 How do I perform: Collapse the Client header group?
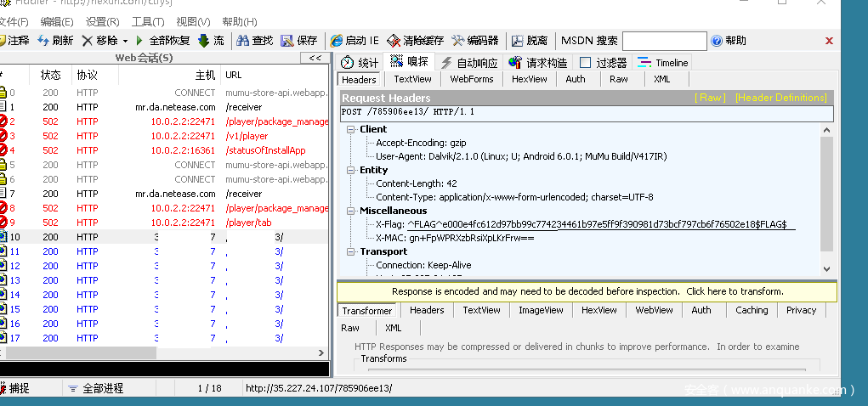351,129
